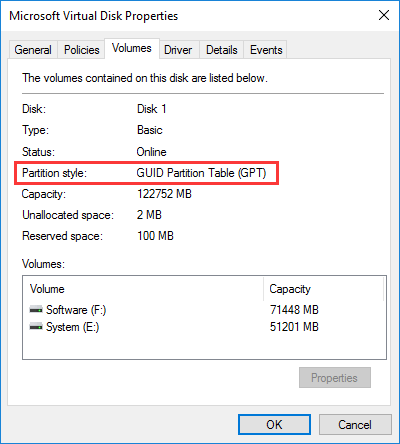Confirm with the OK button

point(274,425)
